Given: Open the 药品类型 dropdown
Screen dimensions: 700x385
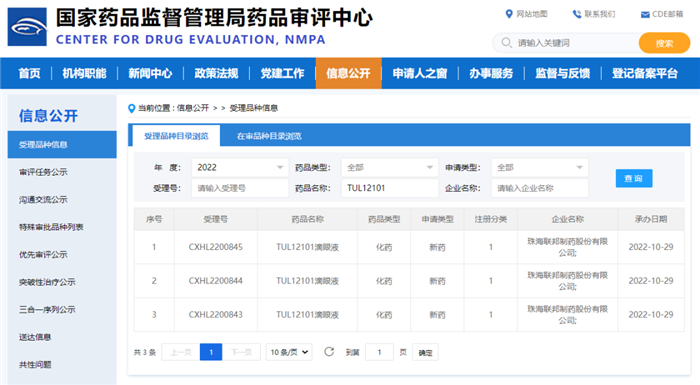Looking at the screenshot, I should [x=390, y=167].
